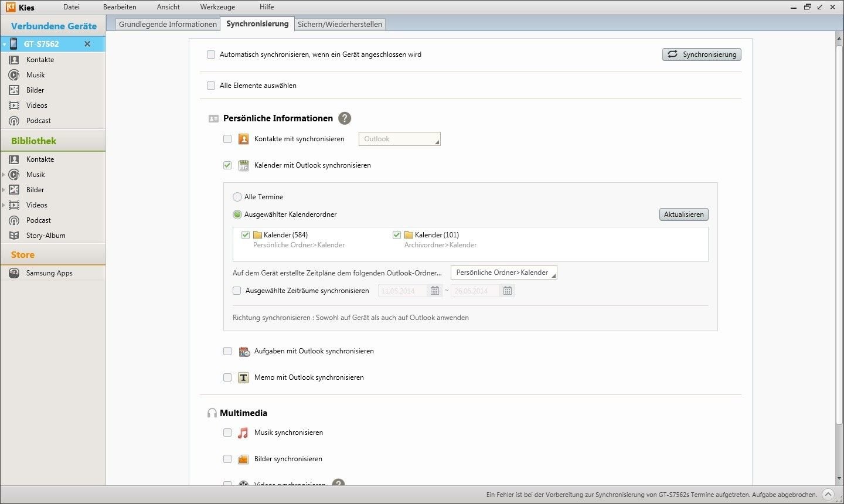Click the Musik synchronisieren note icon

coord(243,433)
